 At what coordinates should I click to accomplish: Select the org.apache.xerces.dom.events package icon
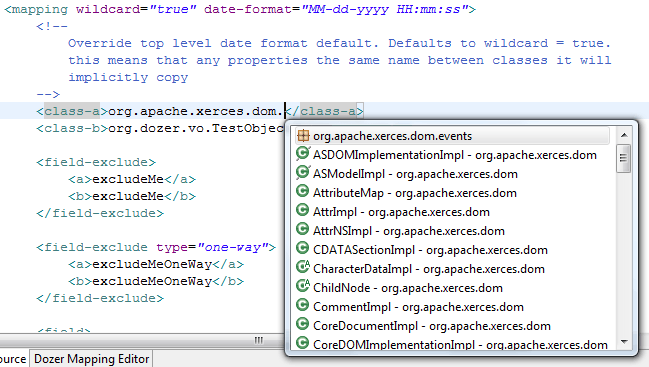[x=303, y=135]
